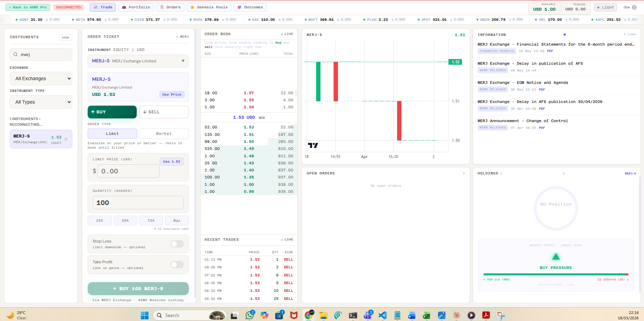Click the diamond icon in Open Orders panel
Image resolution: width=644 pixels, height=321 pixels.
[x=464, y=173]
